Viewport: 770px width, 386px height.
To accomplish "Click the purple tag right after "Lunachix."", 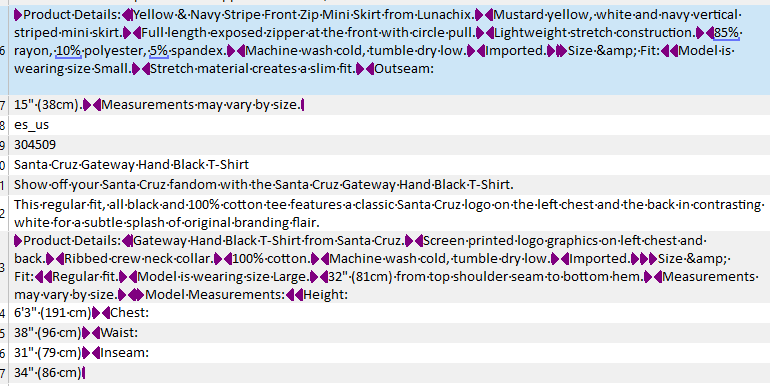I will click(480, 15).
